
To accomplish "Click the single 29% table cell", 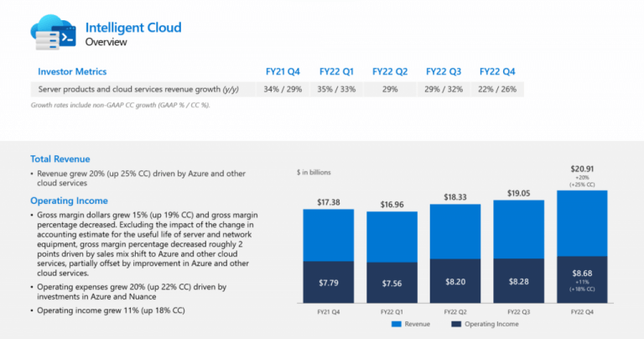I will pos(390,89).
